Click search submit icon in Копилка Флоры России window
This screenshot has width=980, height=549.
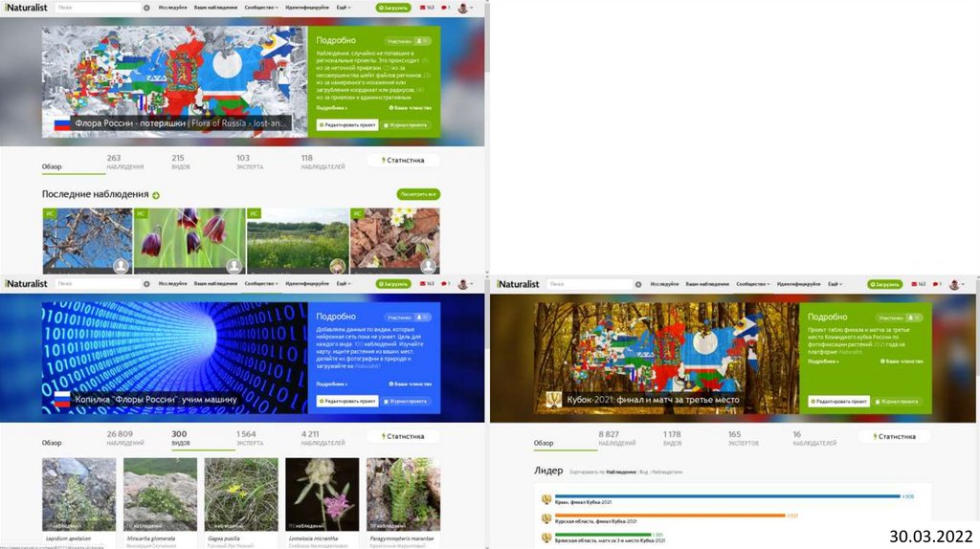point(146,284)
